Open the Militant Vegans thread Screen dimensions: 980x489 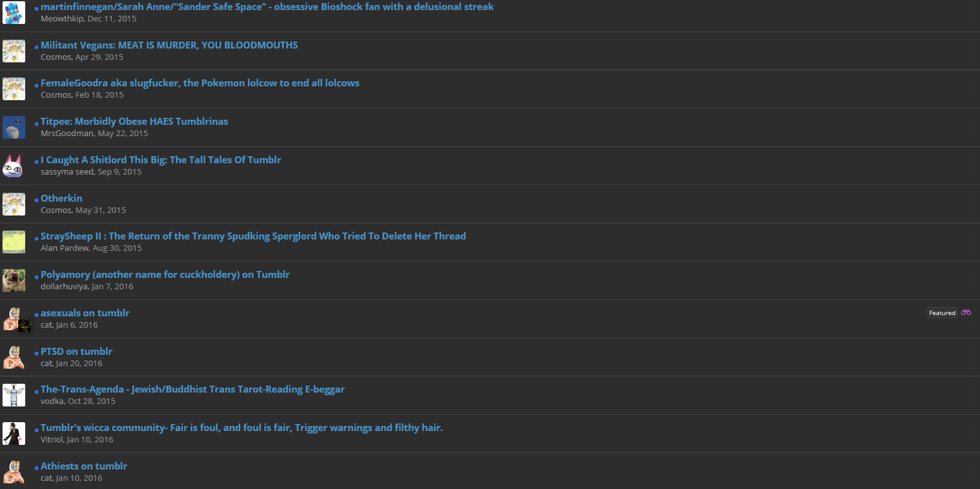pos(169,45)
